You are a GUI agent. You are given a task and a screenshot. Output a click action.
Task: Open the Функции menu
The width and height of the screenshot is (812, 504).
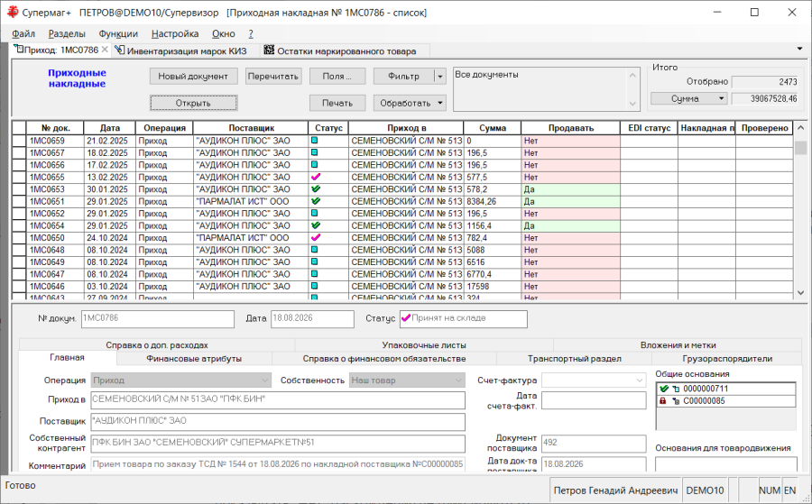pos(118,33)
